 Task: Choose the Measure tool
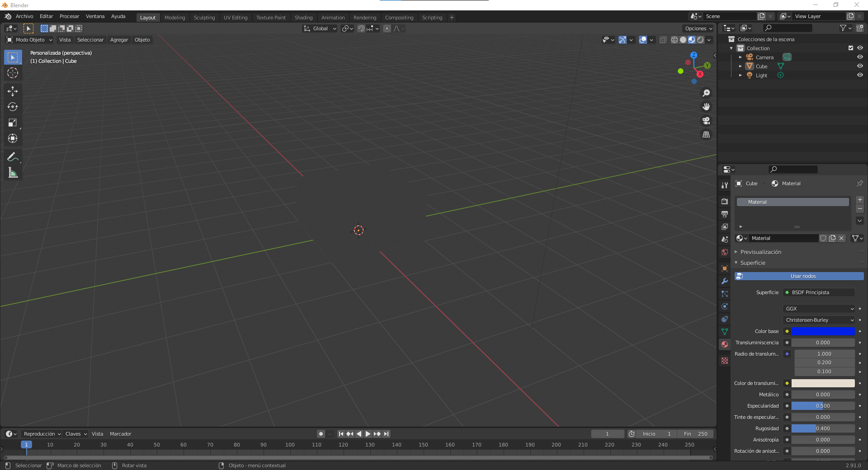[x=13, y=173]
